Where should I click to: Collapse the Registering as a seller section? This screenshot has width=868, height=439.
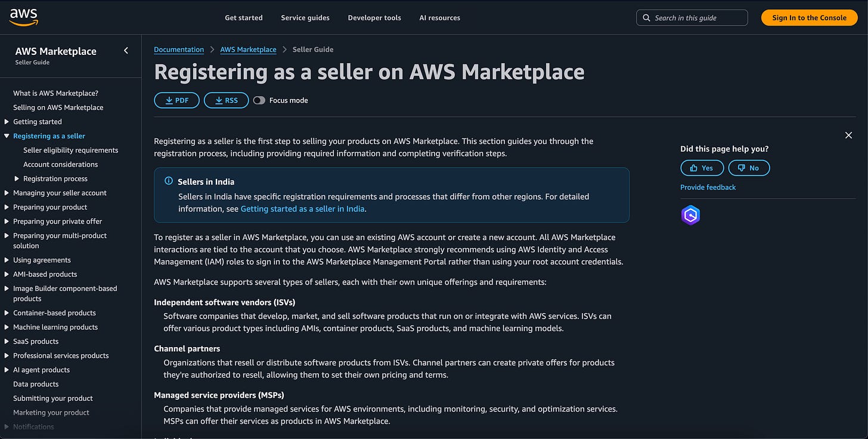(x=7, y=136)
